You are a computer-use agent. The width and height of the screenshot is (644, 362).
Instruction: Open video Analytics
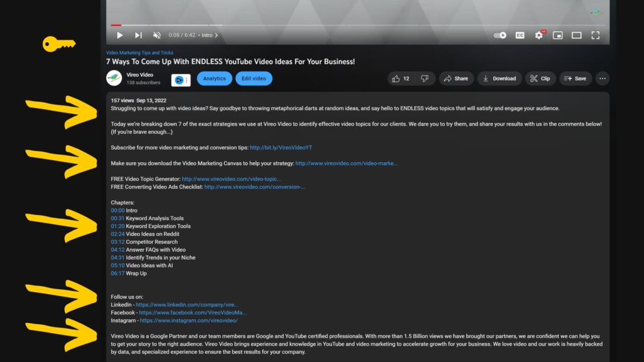tap(214, 79)
